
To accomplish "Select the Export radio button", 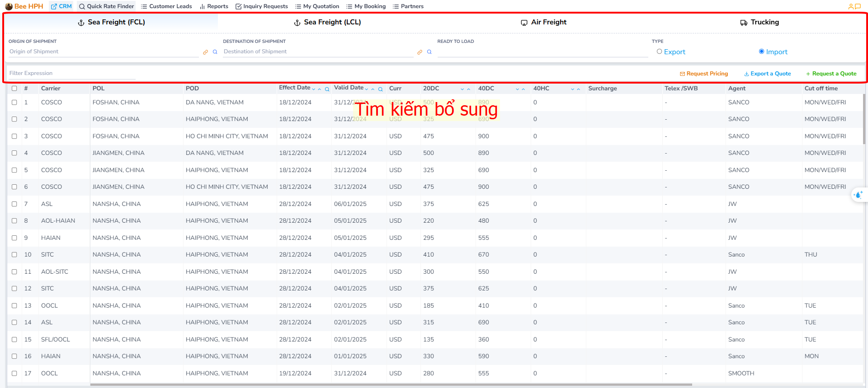I will click(660, 51).
